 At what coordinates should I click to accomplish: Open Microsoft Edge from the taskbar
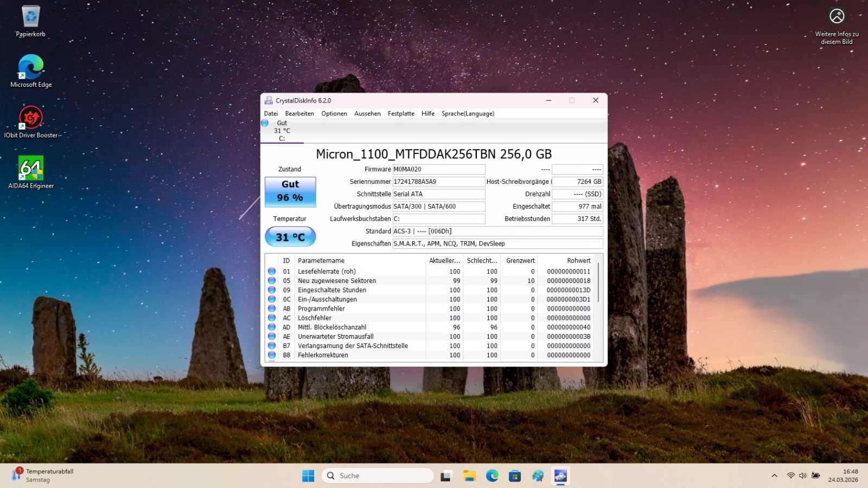(492, 476)
